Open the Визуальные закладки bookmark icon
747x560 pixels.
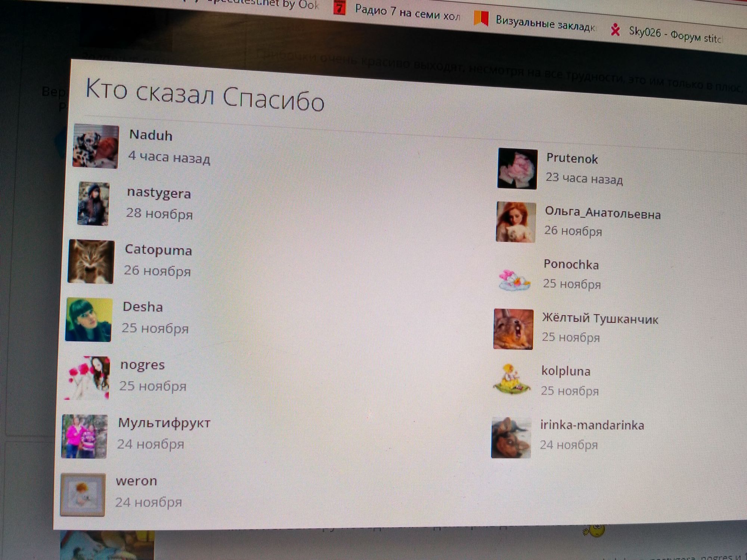click(481, 18)
